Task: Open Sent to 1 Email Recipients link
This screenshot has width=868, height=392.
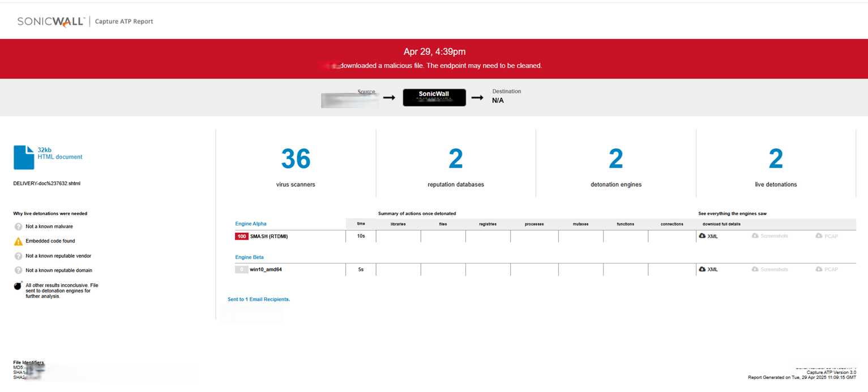Action: (x=259, y=299)
